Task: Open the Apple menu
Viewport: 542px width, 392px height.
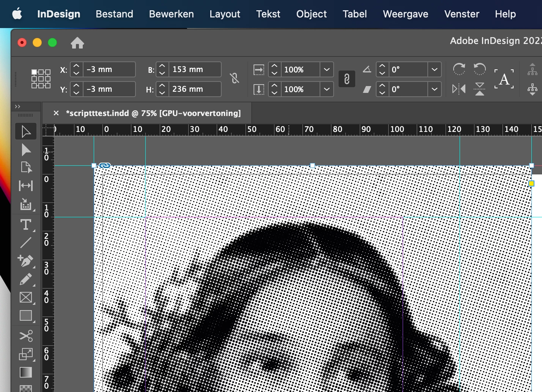Action: [17, 14]
